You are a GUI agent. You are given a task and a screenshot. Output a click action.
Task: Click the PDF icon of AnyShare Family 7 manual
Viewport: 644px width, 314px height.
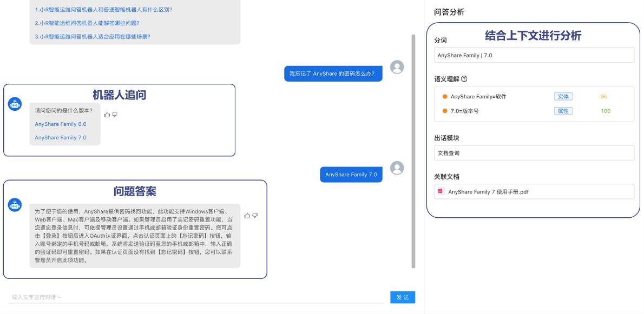coord(441,191)
